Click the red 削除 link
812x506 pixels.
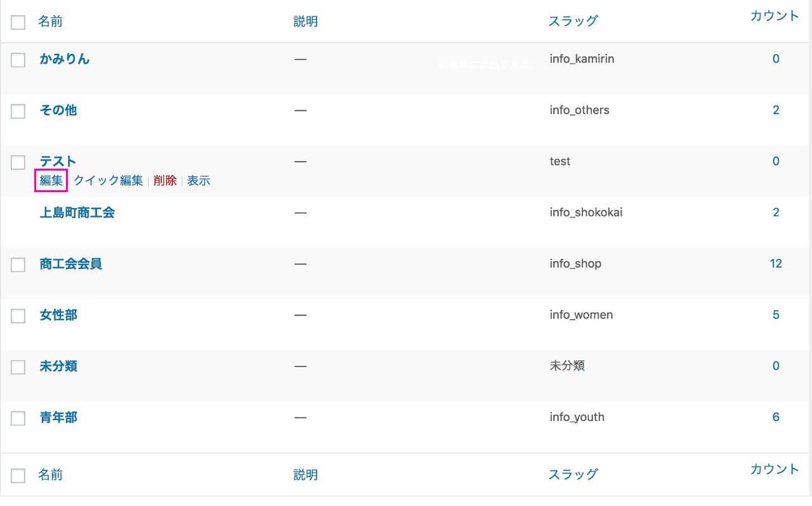[165, 181]
